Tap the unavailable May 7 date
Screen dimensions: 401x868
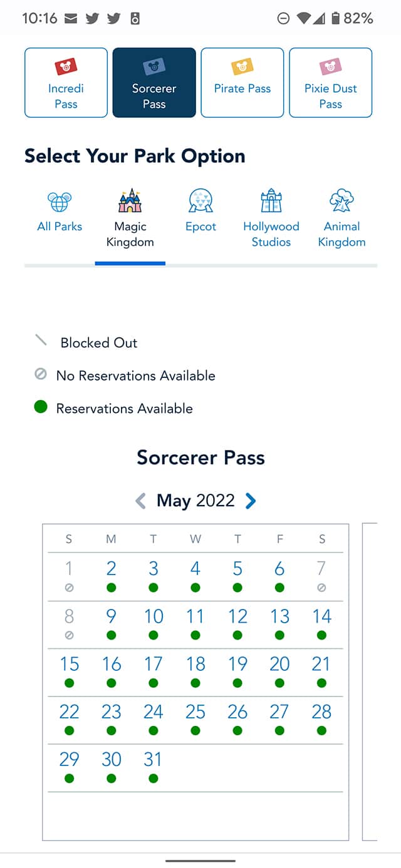[x=321, y=576]
